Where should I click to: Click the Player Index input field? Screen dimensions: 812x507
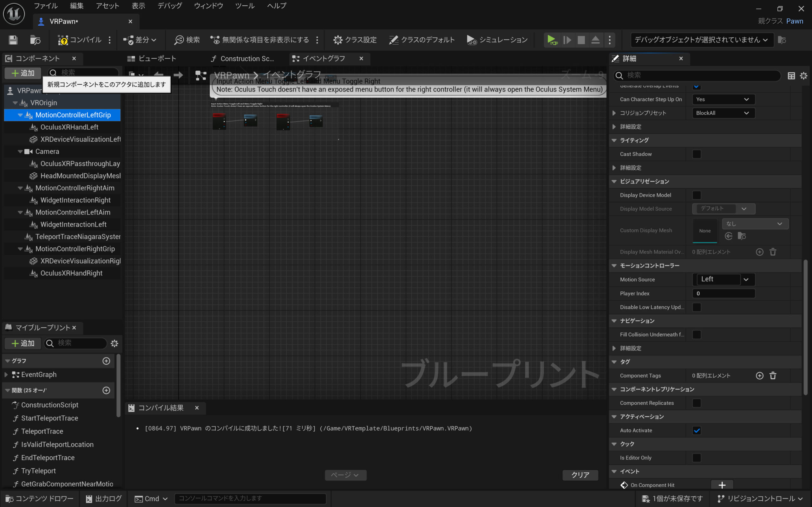(724, 293)
